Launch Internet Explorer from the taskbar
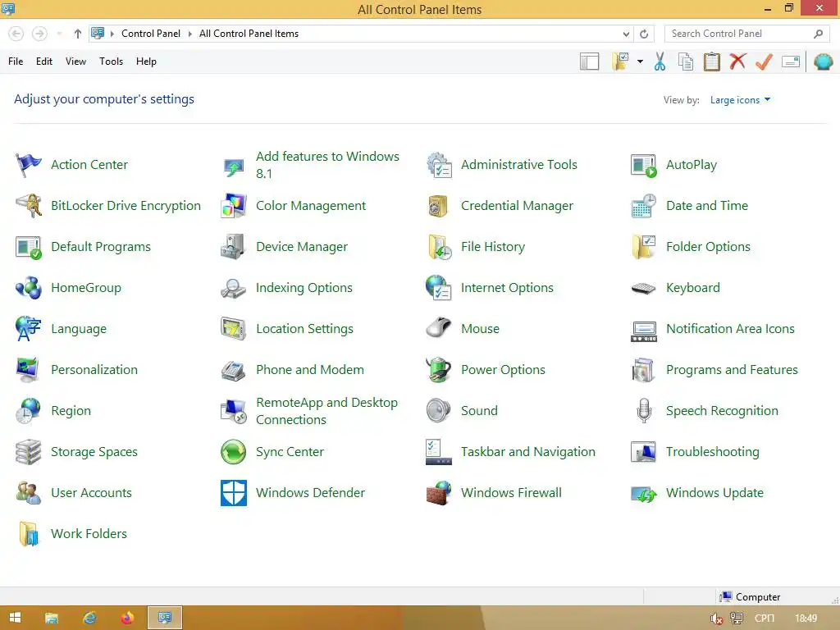 [x=89, y=618]
